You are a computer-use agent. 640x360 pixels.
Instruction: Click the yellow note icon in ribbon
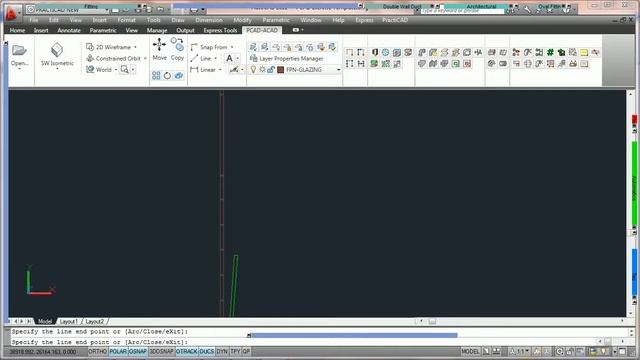584,52
